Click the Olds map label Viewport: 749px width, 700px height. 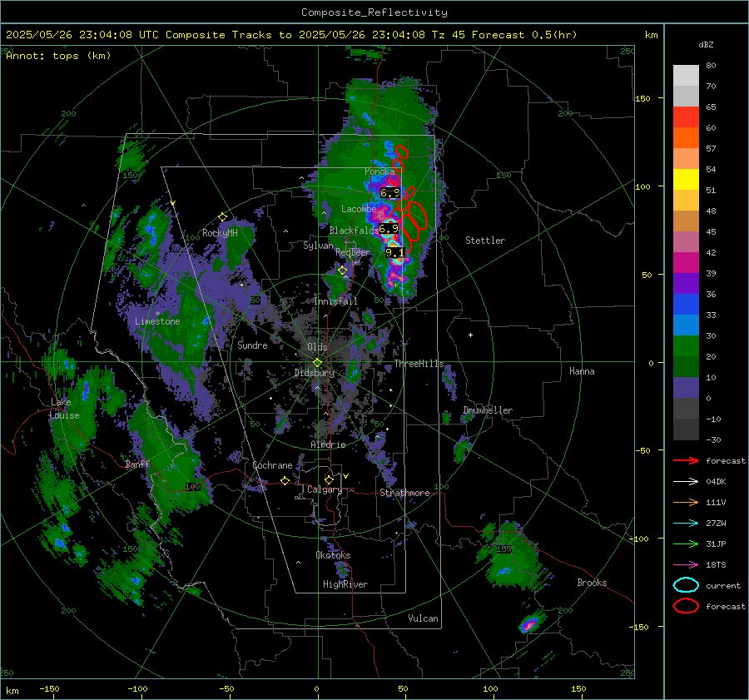317,347
